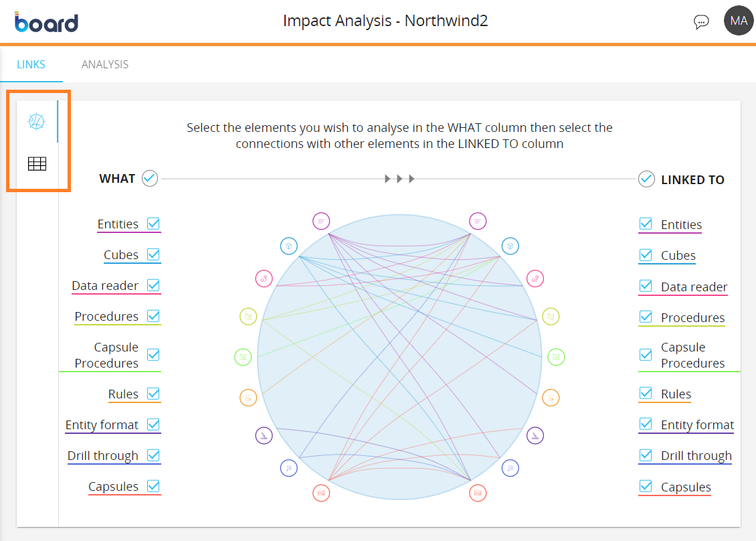Image resolution: width=756 pixels, height=541 pixels.
Task: Open the chat comments icon
Action: [701, 21]
